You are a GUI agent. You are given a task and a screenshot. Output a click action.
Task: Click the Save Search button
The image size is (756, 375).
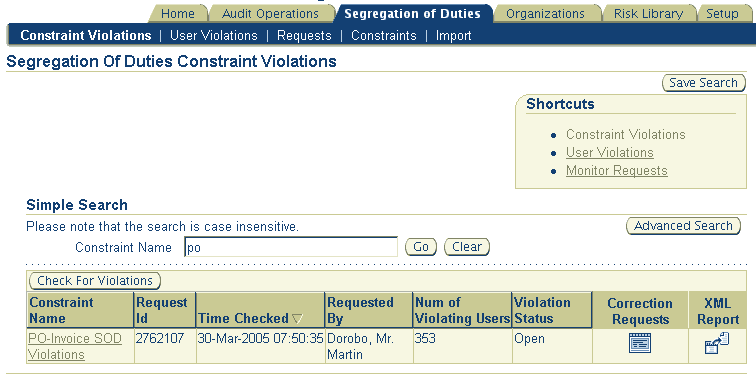point(703,83)
